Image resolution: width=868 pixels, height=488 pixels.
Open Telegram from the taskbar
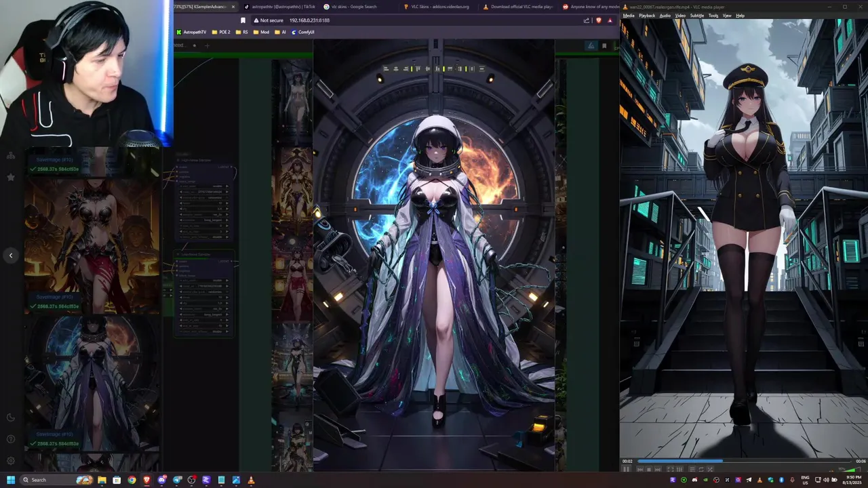click(x=177, y=480)
